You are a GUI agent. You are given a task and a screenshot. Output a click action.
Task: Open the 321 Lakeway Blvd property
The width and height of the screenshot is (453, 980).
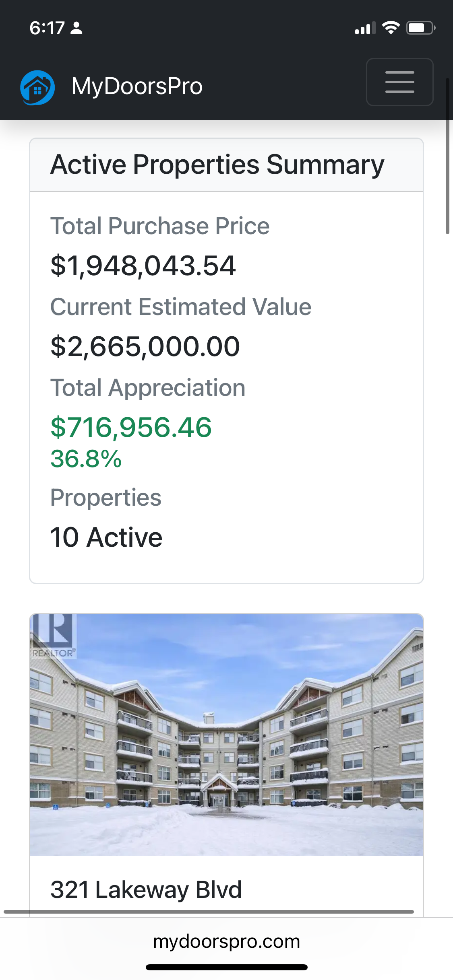coord(146,889)
